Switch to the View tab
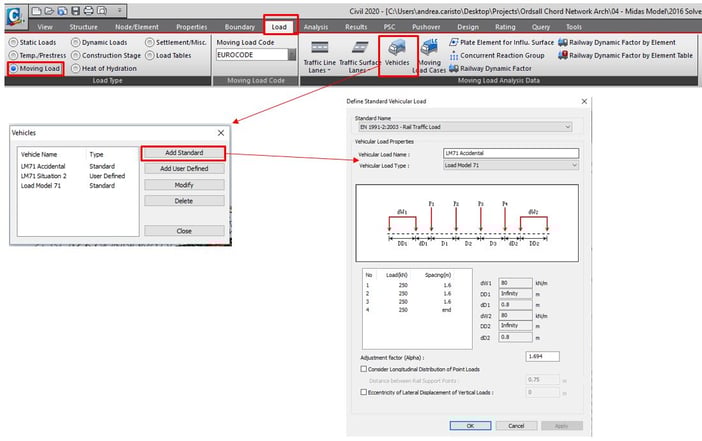Viewport: 702px width, 441px height. pos(45,27)
